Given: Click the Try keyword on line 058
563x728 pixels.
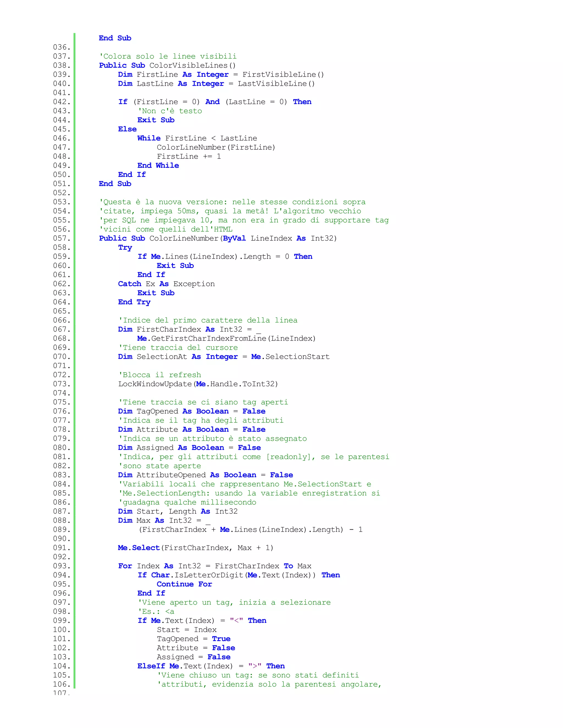Looking at the screenshot, I should point(125,247).
